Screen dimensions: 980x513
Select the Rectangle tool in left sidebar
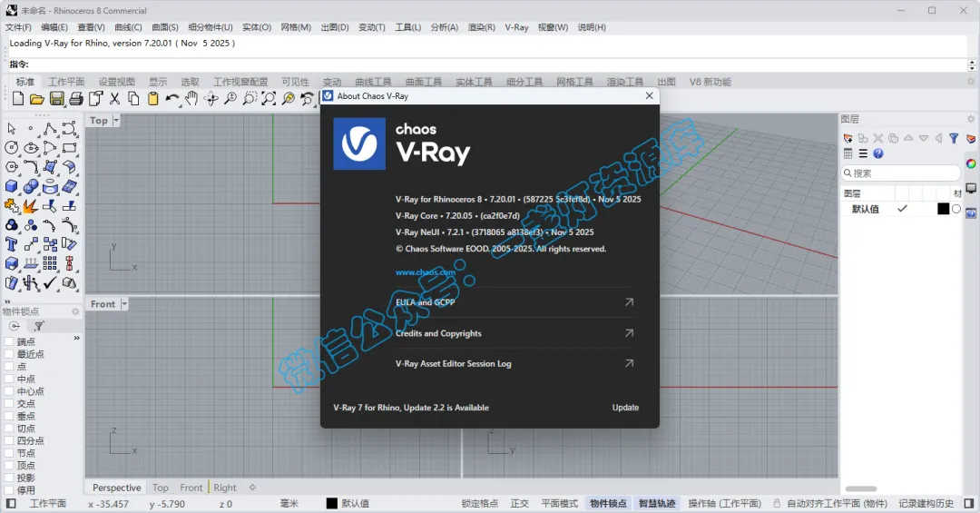pyautogui.click(x=69, y=148)
